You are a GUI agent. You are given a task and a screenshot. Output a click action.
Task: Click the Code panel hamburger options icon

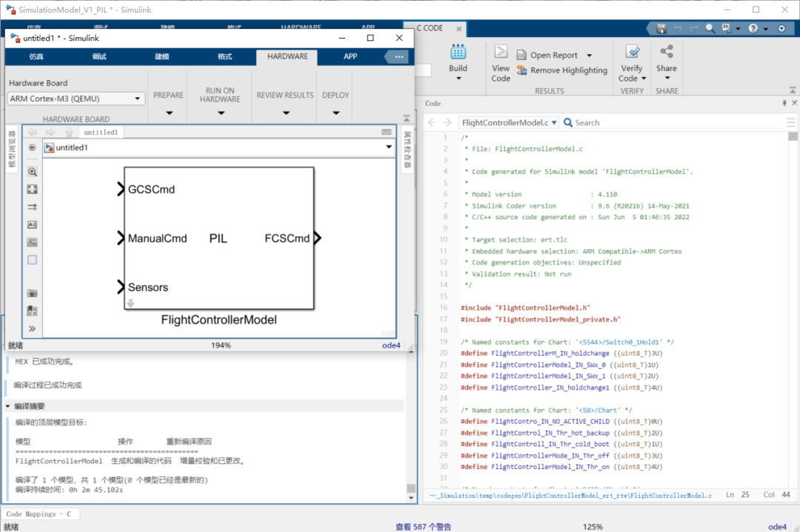[x=791, y=122]
